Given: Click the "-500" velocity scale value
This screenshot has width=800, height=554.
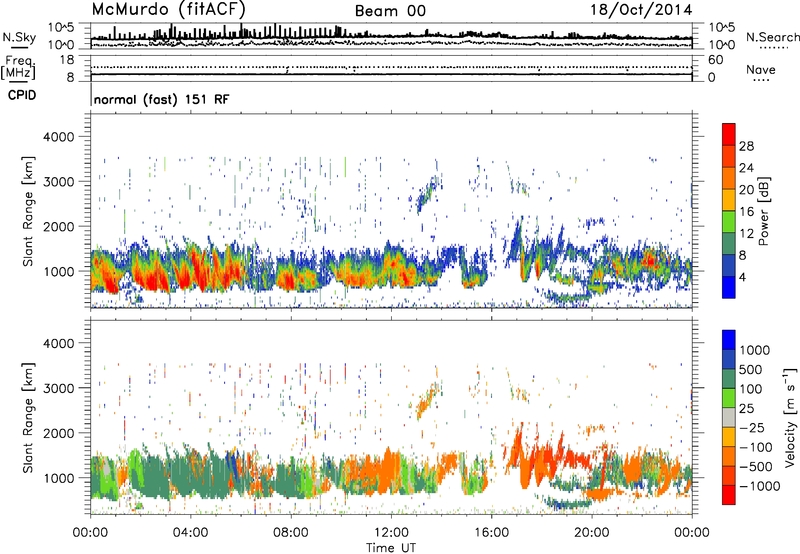Looking at the screenshot, I should coord(756,467).
